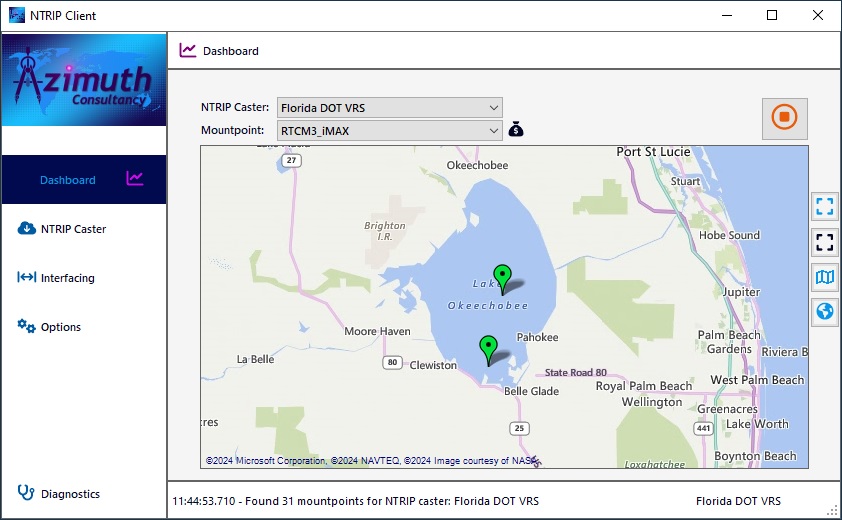This screenshot has height=520, width=842.
Task: Select the lower green pin near Clewiston
Action: [488, 348]
